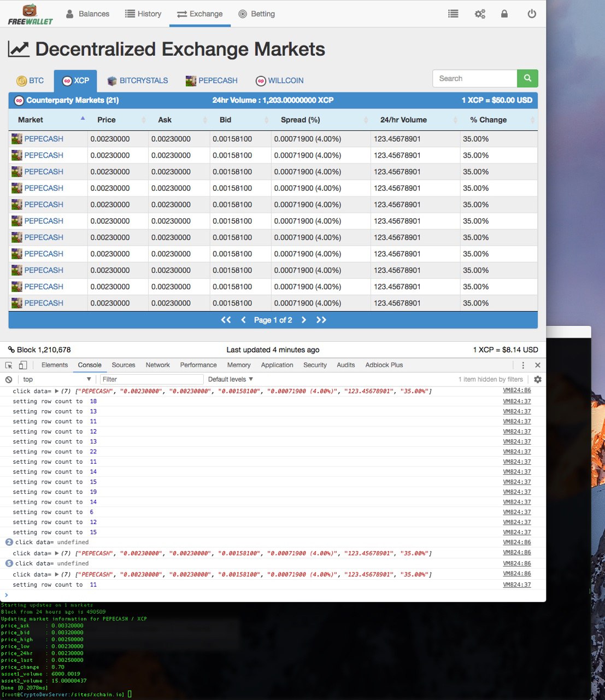This screenshot has width=605, height=700.
Task: Go to last page of markets
Action: tap(321, 320)
